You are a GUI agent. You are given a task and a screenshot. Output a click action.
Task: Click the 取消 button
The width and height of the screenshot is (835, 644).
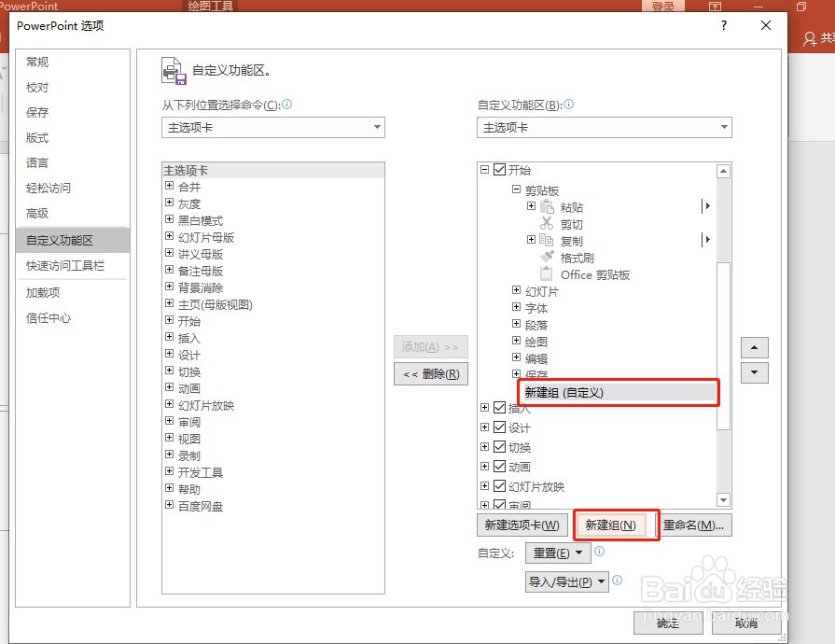745,623
